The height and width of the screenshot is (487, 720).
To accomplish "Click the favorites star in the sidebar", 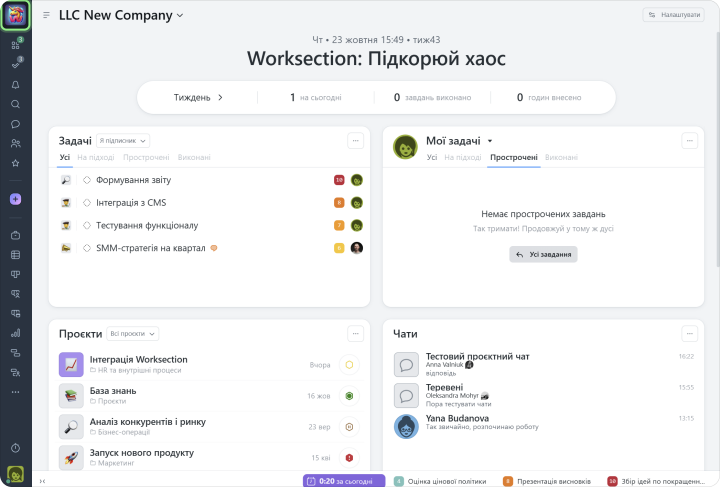I will (x=15, y=162).
